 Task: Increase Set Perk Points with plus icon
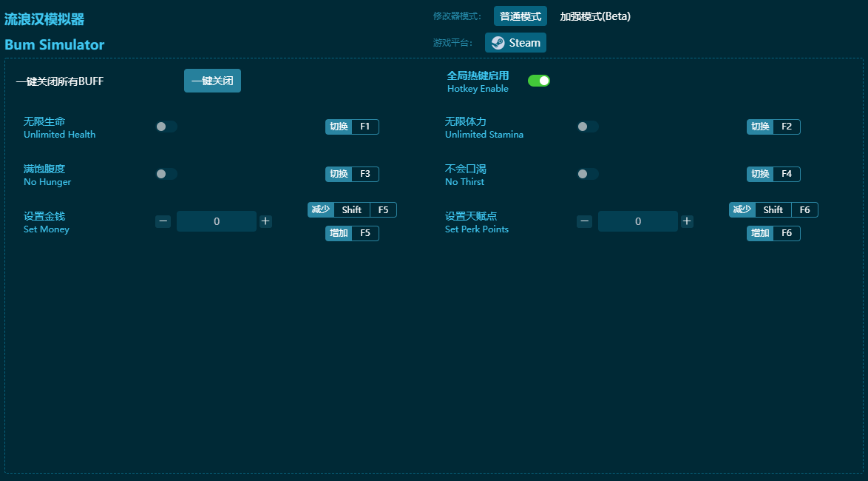pyautogui.click(x=687, y=221)
